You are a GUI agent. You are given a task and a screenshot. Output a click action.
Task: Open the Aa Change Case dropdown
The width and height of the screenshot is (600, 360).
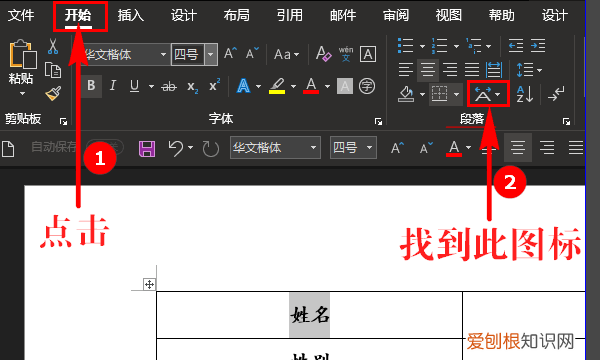[287, 54]
